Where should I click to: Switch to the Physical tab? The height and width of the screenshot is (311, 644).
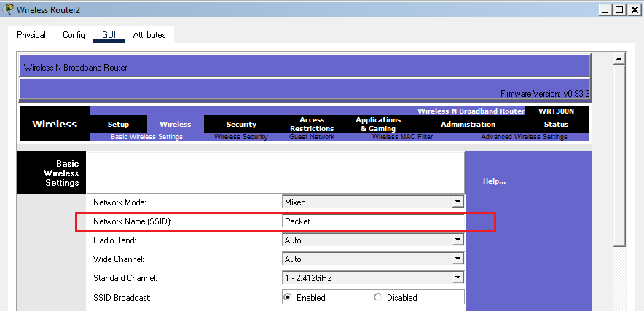31,35
